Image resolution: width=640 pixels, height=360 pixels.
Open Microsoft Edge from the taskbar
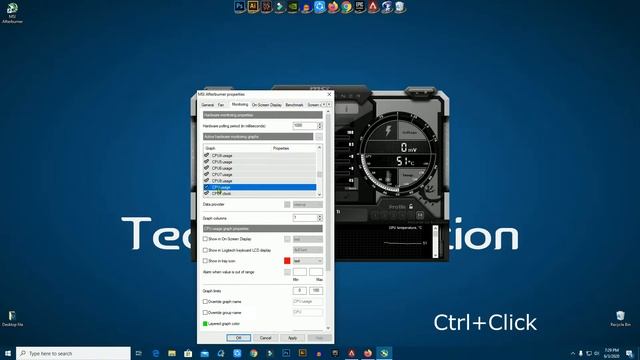point(156,353)
